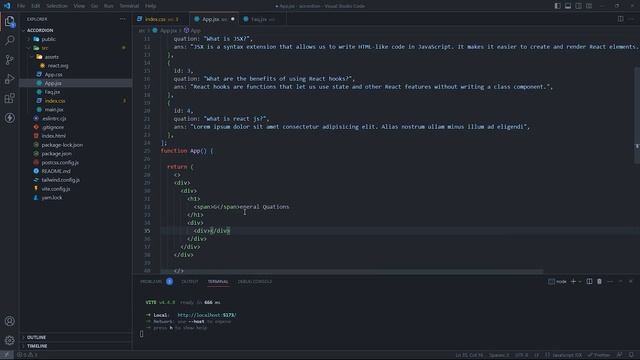The image size is (640, 360).
Task: Open terminal panel more actions ellipsis
Action: (x=610, y=281)
